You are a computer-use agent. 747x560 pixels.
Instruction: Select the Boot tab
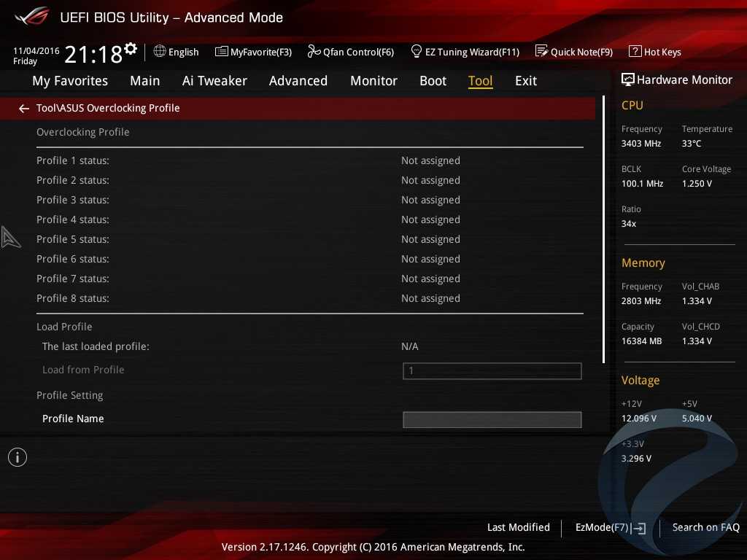pyautogui.click(x=433, y=81)
